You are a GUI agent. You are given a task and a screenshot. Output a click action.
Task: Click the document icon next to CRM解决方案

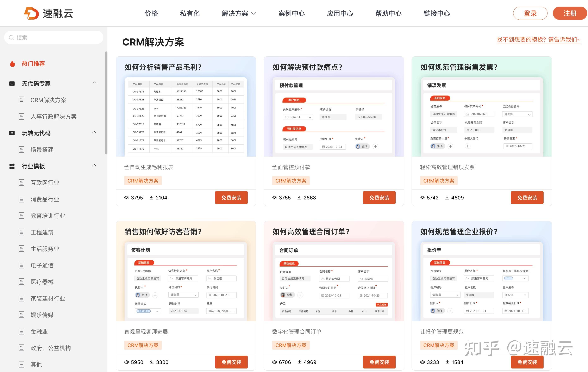pyautogui.click(x=22, y=100)
